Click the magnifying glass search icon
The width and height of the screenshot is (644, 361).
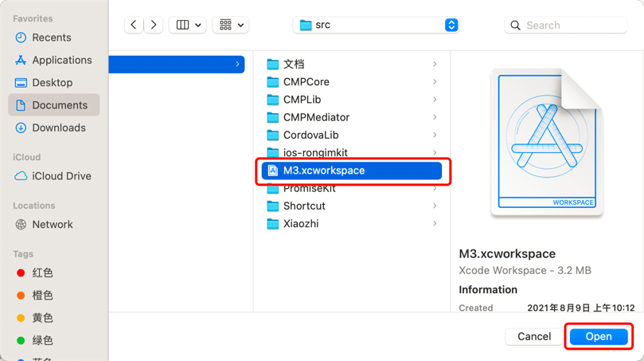[x=515, y=26]
